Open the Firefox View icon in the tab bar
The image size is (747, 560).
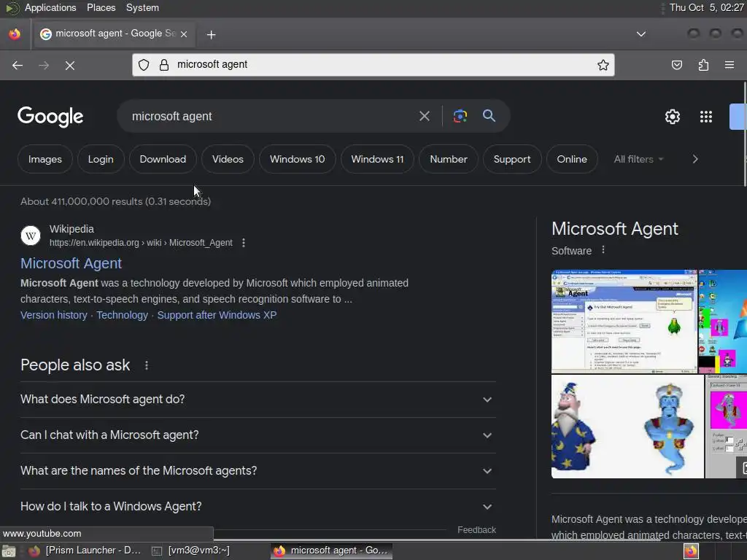(15, 34)
